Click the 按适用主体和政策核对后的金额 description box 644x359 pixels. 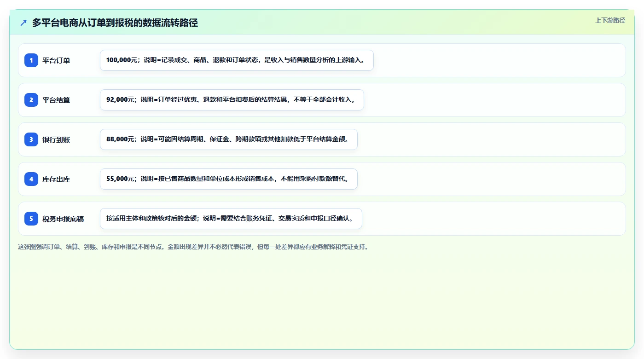click(x=231, y=219)
